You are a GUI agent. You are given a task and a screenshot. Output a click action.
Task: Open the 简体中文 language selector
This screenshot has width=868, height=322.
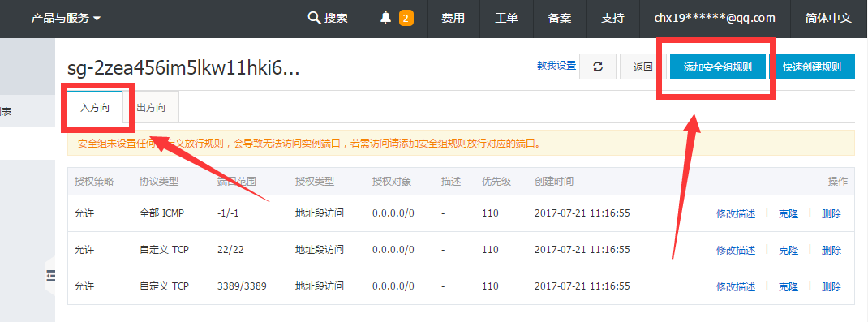[828, 19]
